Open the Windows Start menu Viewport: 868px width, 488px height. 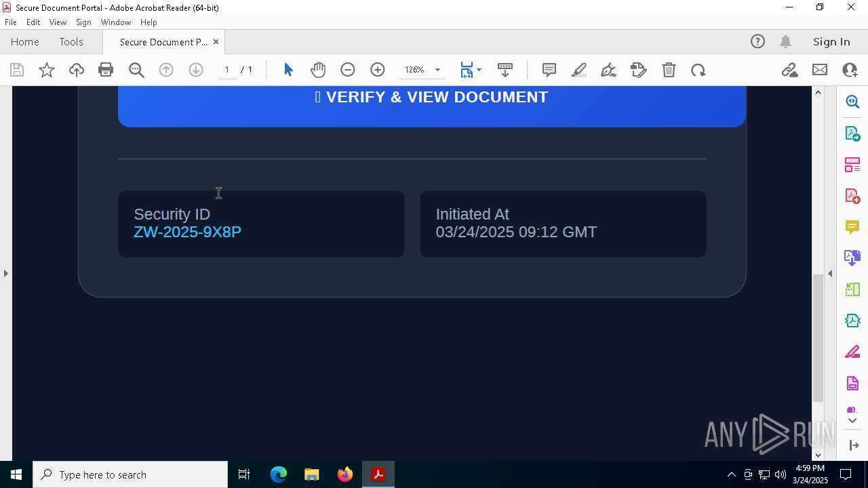16,474
